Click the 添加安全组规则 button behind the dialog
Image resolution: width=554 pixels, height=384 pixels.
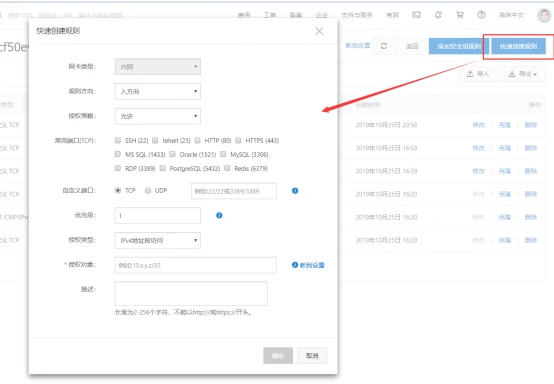459,46
